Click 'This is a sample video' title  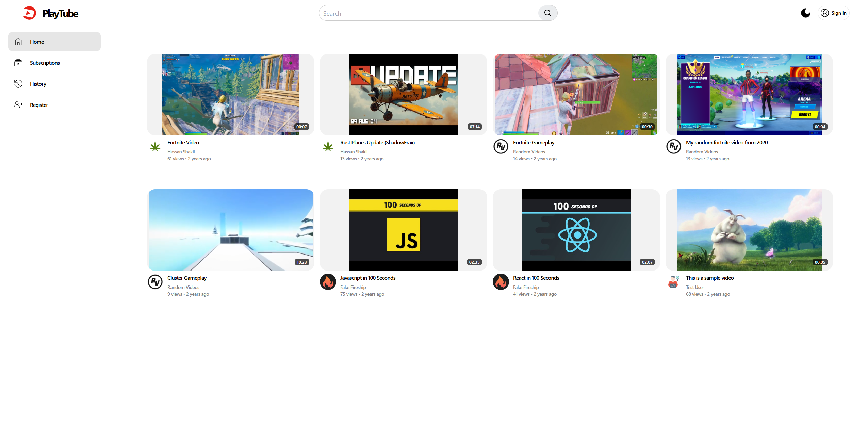[x=710, y=278]
